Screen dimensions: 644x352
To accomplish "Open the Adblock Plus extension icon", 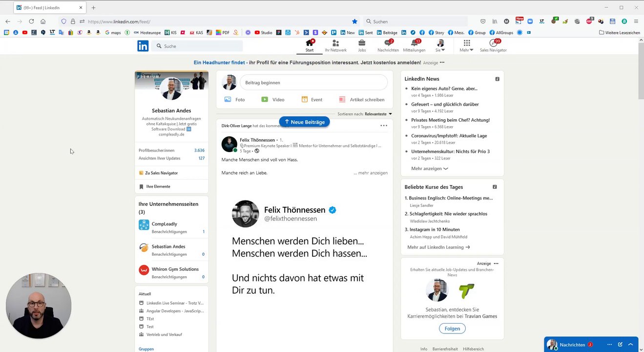I will (x=589, y=22).
